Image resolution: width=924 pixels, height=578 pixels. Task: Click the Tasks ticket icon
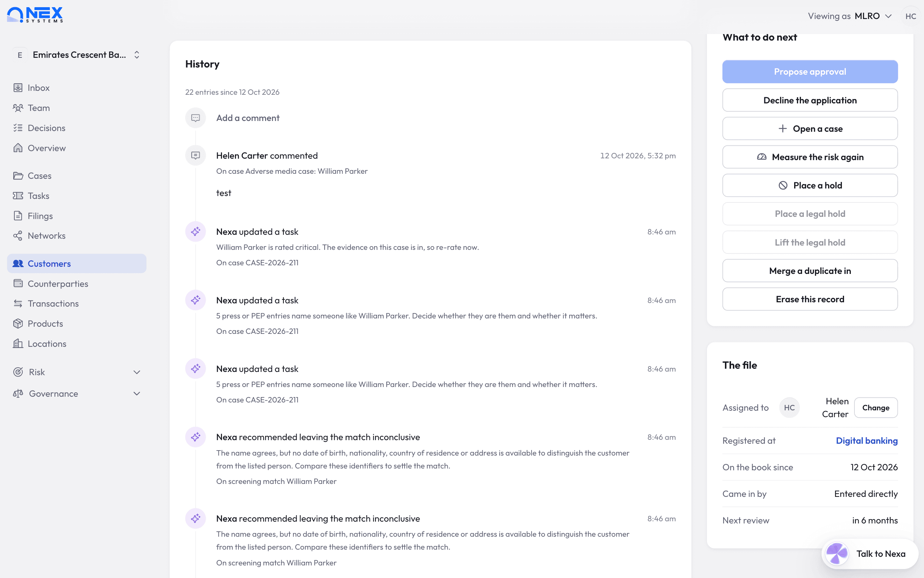pyautogui.click(x=18, y=196)
